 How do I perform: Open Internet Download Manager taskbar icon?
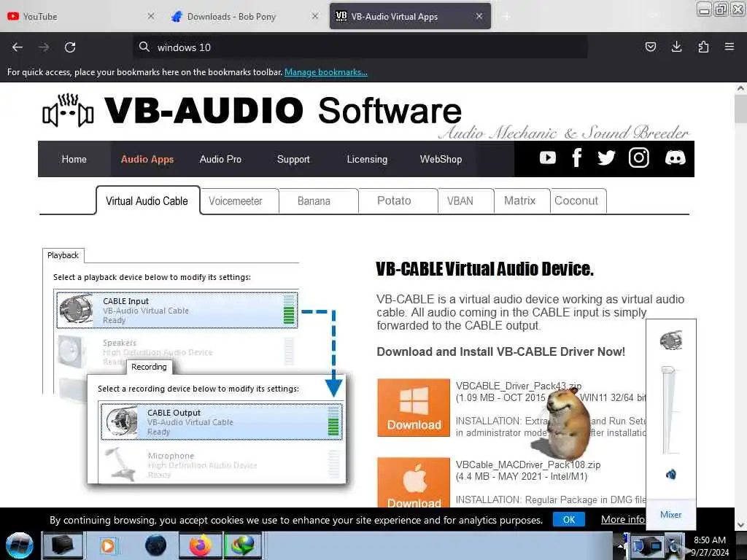243,545
